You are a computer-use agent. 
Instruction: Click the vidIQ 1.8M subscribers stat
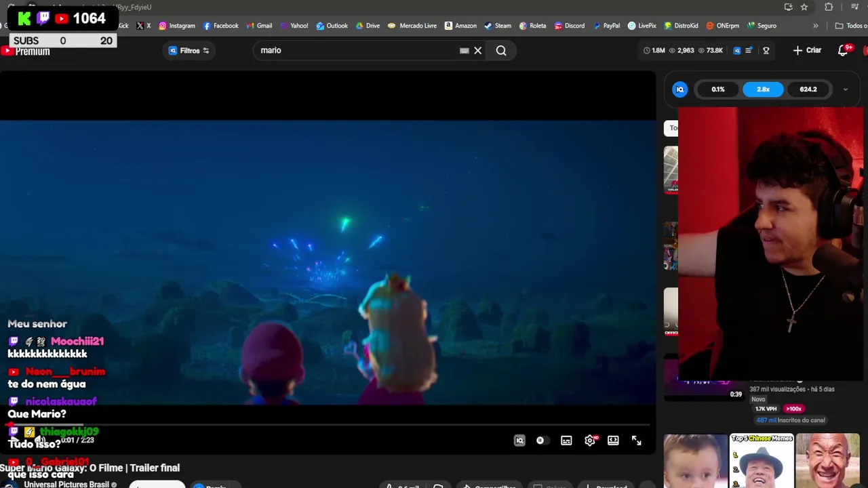pos(654,50)
